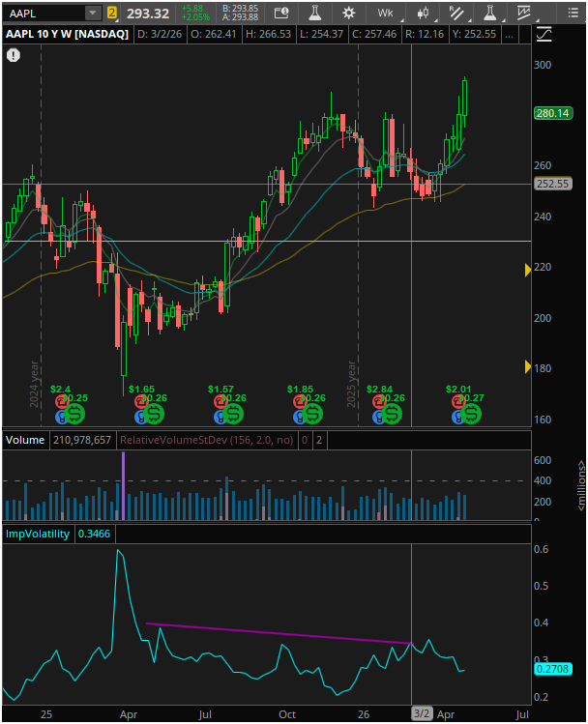Click the green dividend icon under $1.65

155,414
